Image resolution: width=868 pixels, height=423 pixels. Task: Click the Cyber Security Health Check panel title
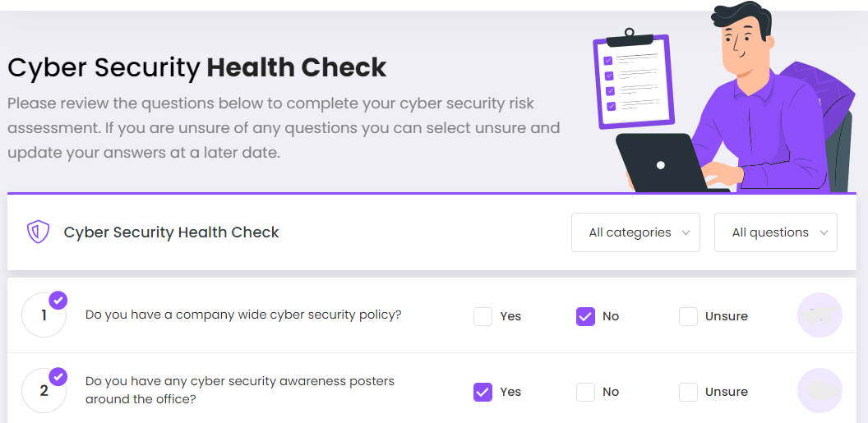[x=171, y=232]
